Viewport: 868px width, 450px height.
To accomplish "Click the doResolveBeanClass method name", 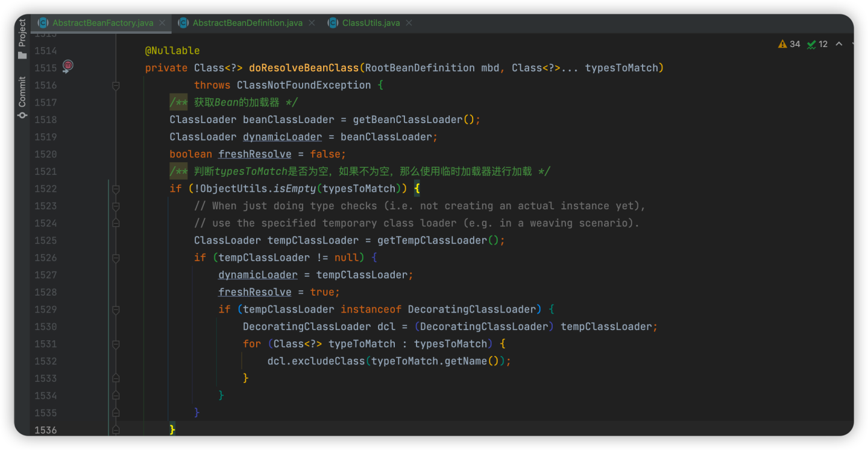I will click(x=304, y=68).
